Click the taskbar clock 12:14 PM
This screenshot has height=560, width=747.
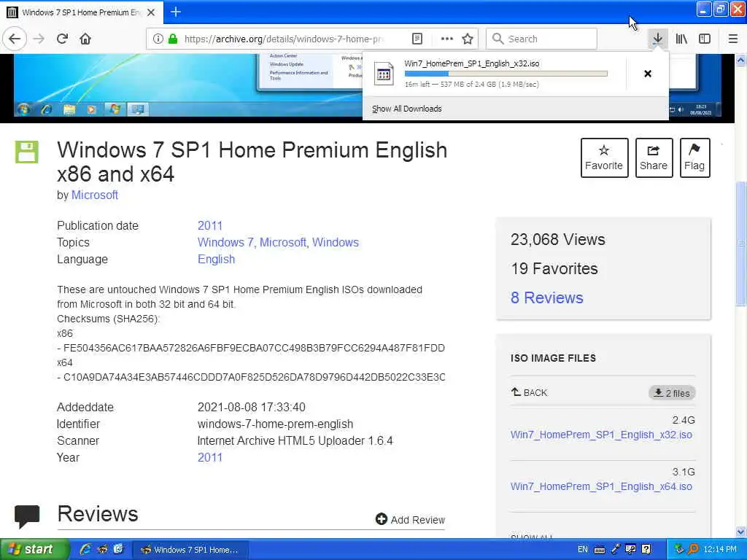[x=720, y=550]
